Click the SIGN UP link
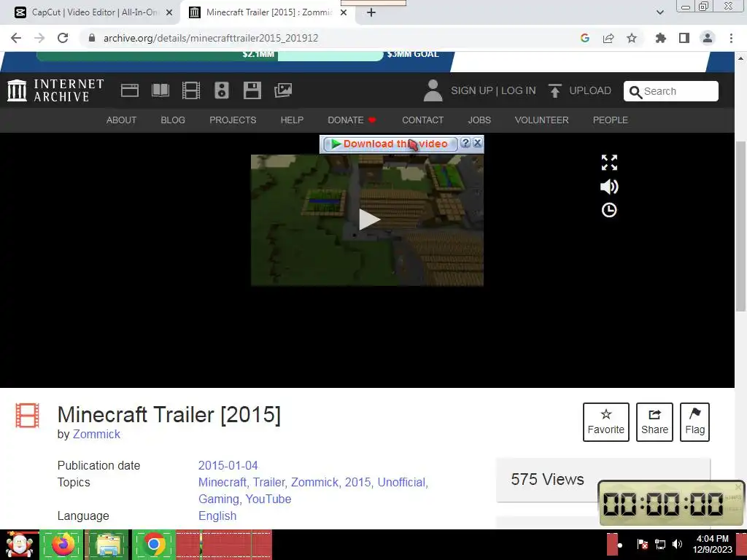Viewport: 747px width, 560px height. [472, 90]
